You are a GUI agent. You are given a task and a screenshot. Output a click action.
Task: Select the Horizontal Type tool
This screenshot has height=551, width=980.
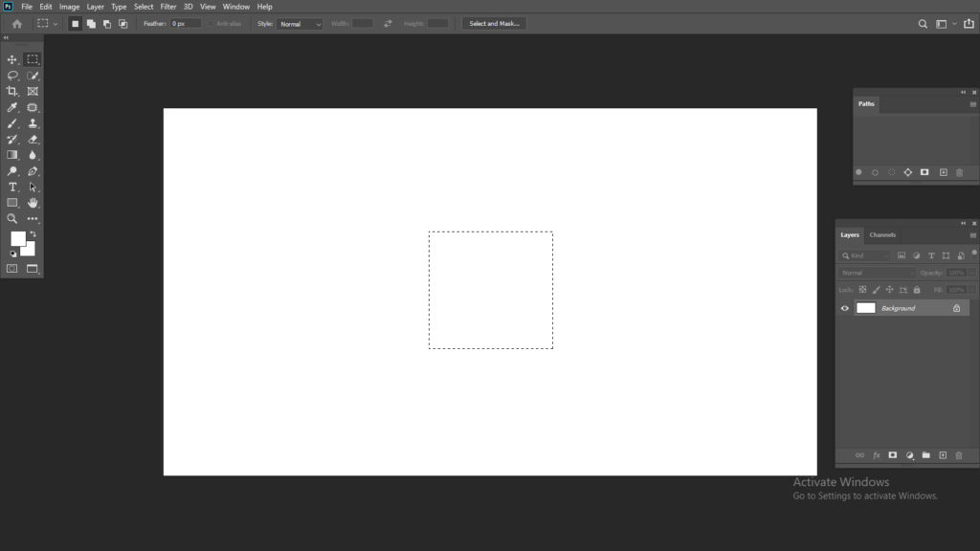pyautogui.click(x=11, y=187)
